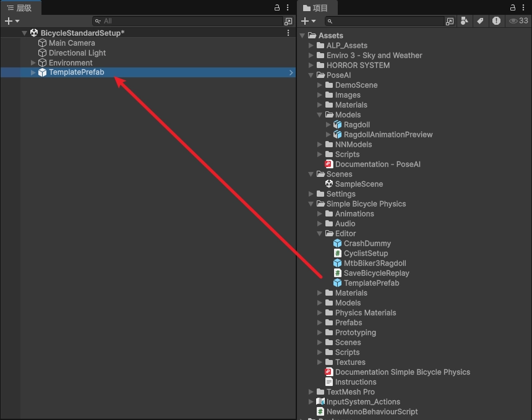This screenshot has height=420, width=532.
Task: Open the Project panel three-dot menu
Action: 523,7
